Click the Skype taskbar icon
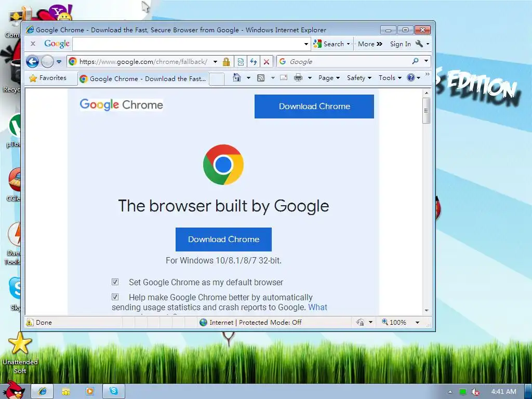532x399 pixels. click(x=114, y=392)
